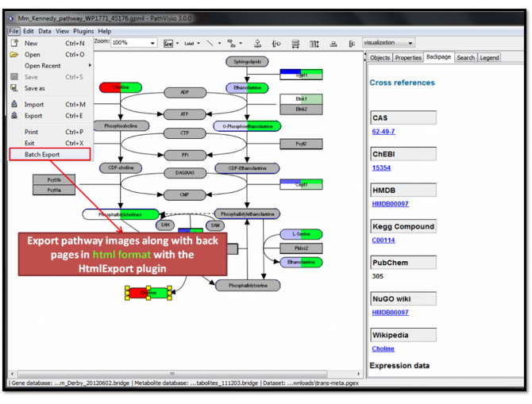Image resolution: width=532 pixels, height=404 pixels.
Task: Follow the Kegg Compound C00114 link
Action: point(384,240)
